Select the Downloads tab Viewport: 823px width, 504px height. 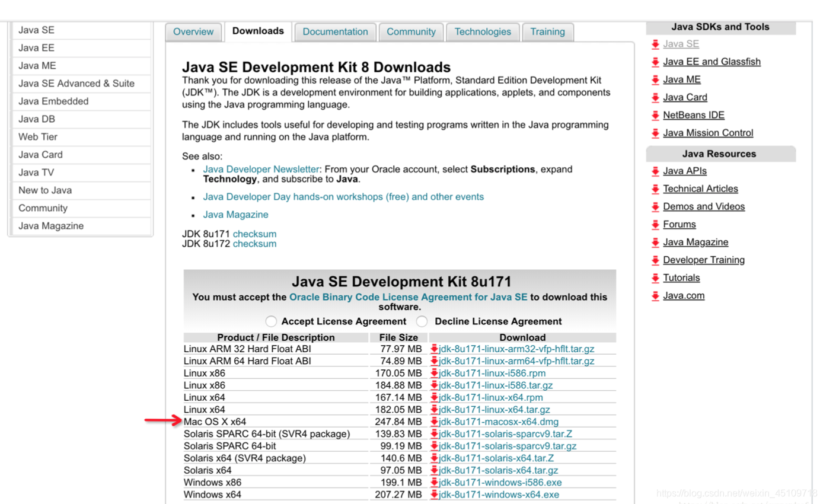[x=258, y=31]
